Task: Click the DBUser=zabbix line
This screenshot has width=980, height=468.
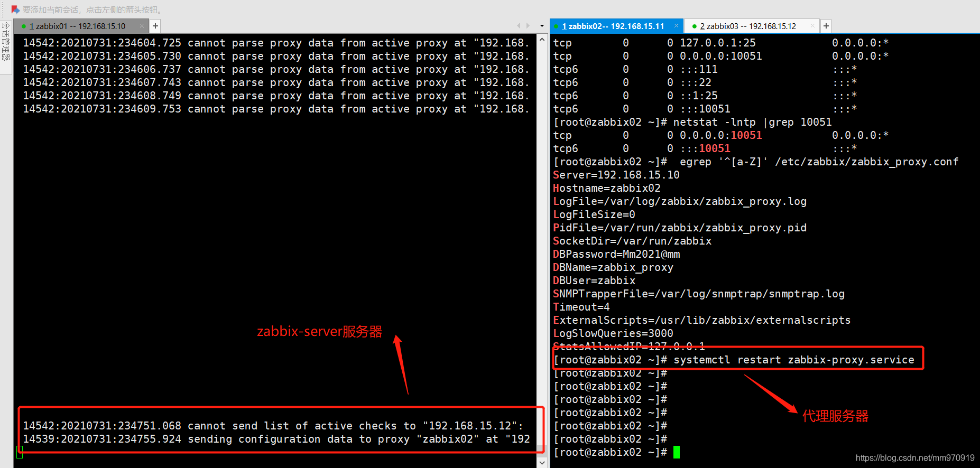Action: (x=594, y=280)
